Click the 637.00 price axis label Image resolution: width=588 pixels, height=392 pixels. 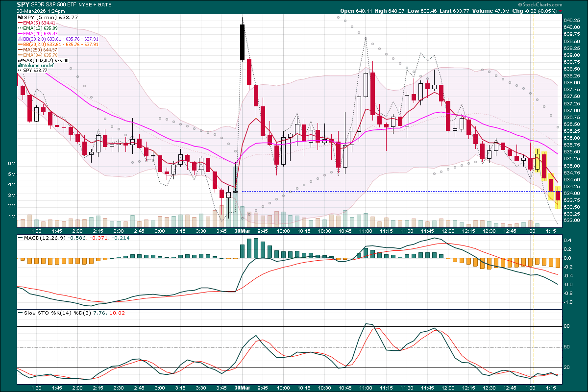click(x=572, y=110)
